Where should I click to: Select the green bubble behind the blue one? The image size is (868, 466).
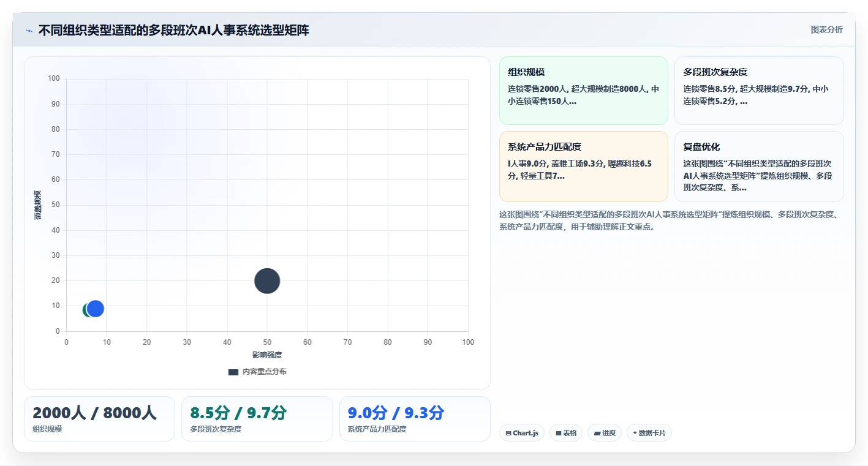point(86,310)
